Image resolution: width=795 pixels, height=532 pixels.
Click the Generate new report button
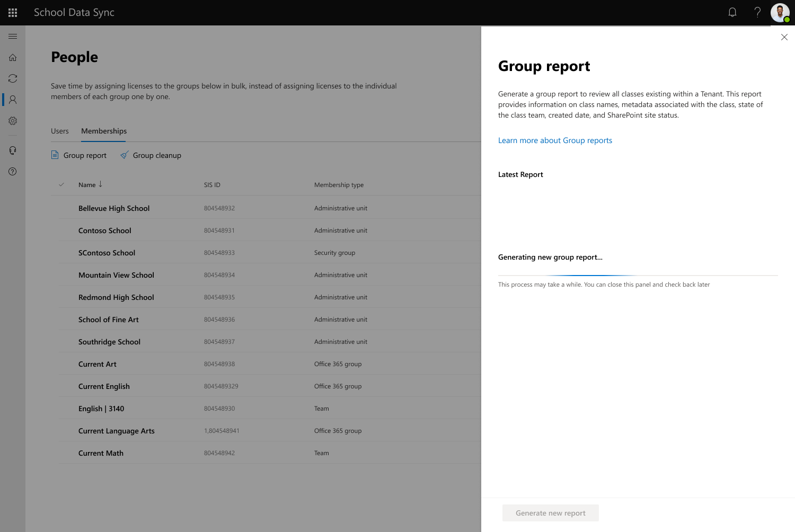pos(551,513)
